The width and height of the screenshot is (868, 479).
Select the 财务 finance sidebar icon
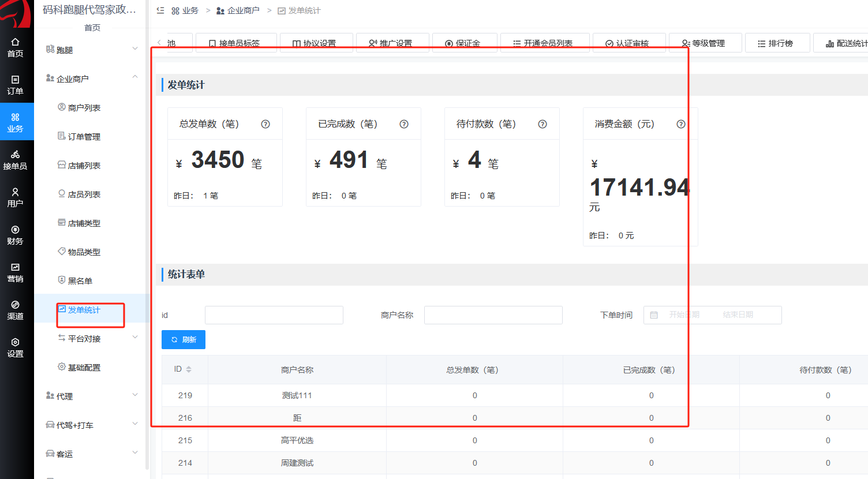click(x=15, y=235)
